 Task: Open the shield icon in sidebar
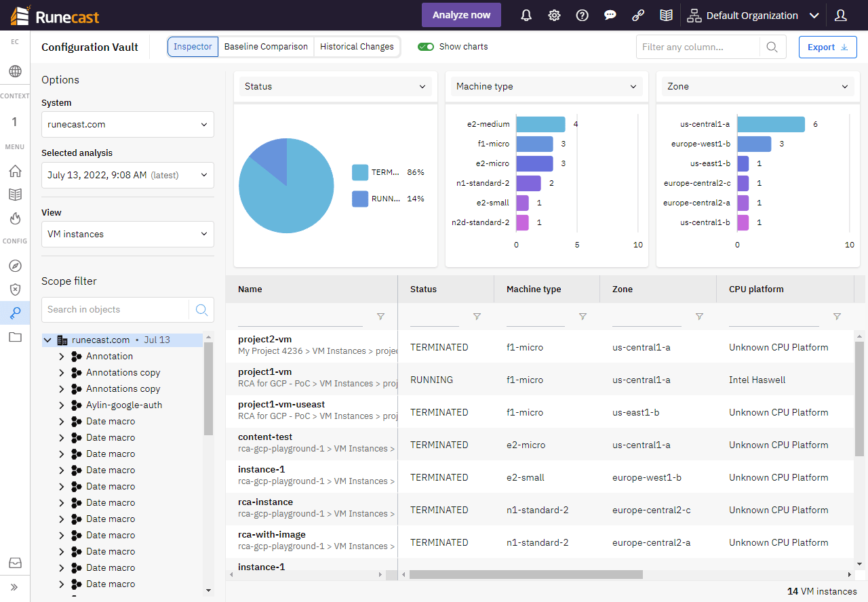pos(15,289)
